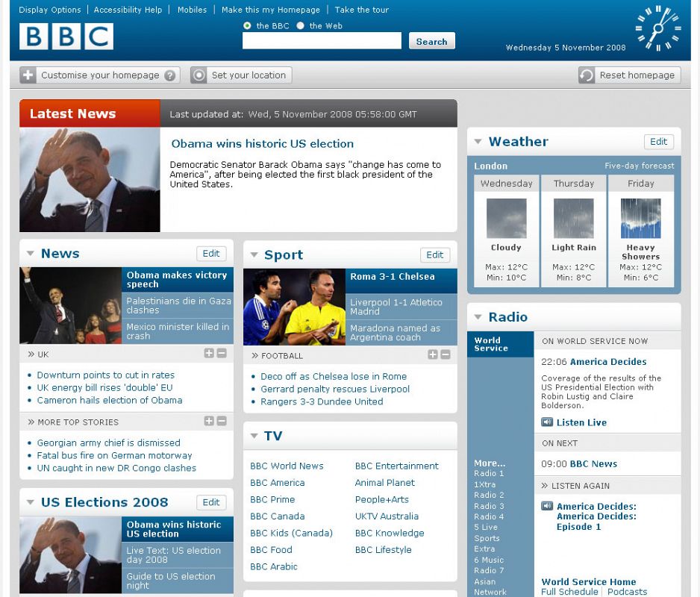Click the Reset homepage refresh icon
The image size is (700, 597).
[587, 75]
